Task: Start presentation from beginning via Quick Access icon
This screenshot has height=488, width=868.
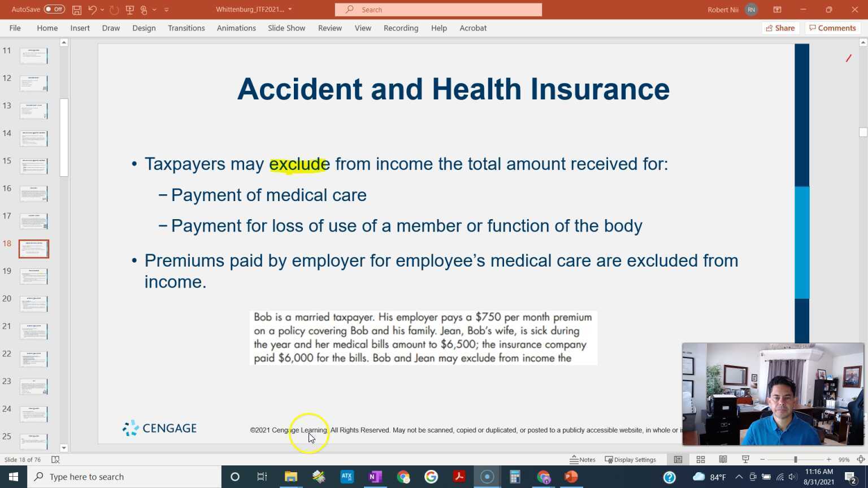Action: [x=129, y=10]
